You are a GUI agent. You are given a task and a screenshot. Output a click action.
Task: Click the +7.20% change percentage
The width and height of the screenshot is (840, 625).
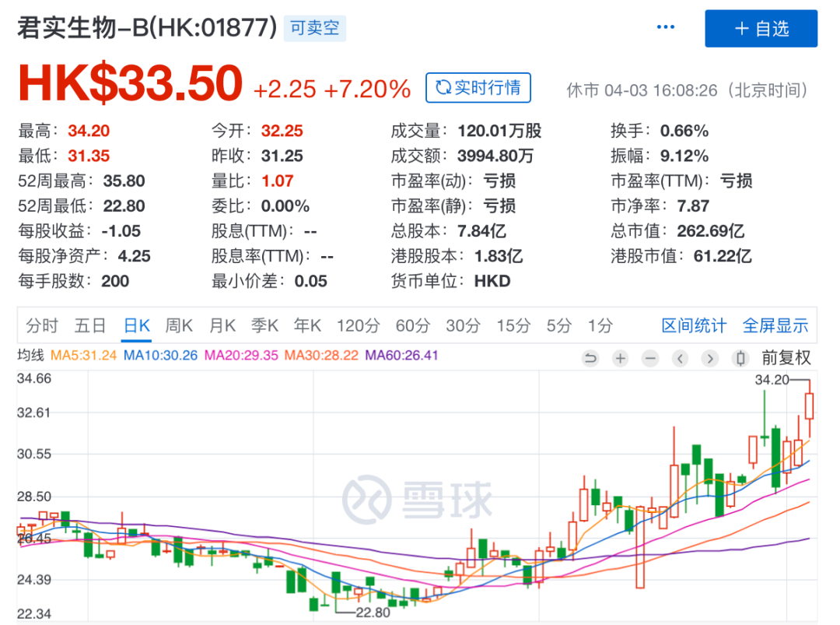pyautogui.click(x=367, y=89)
